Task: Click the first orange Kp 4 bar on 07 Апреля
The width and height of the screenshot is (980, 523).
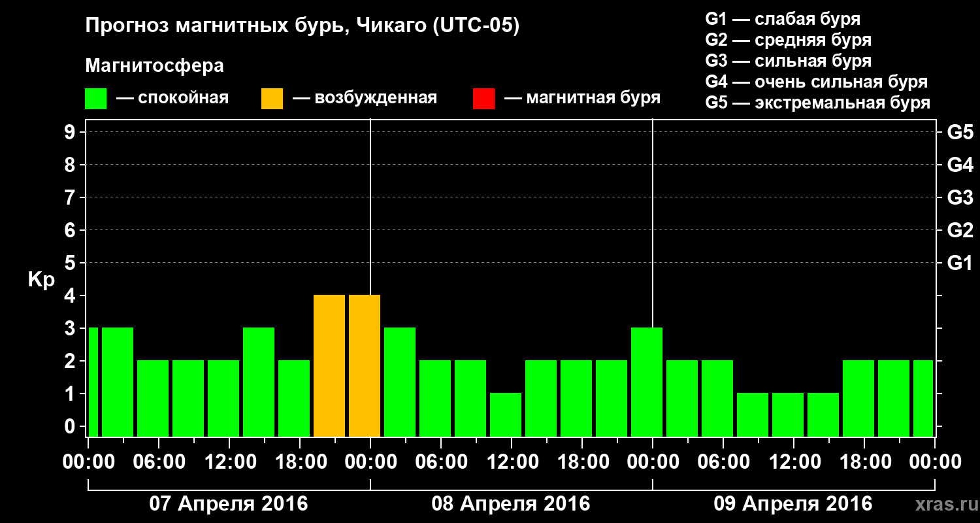Action: pyautogui.click(x=329, y=366)
